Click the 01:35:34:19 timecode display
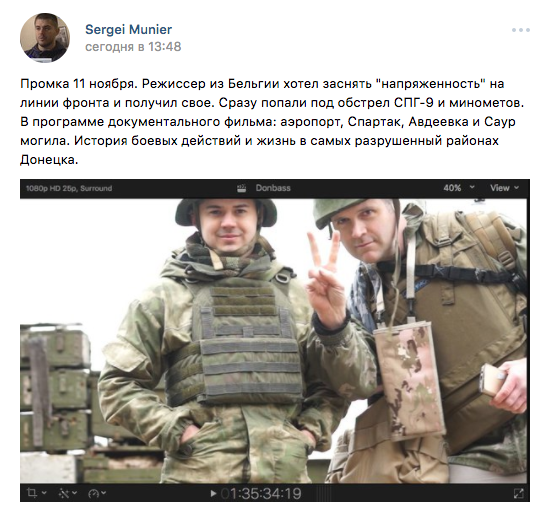 tap(261, 493)
